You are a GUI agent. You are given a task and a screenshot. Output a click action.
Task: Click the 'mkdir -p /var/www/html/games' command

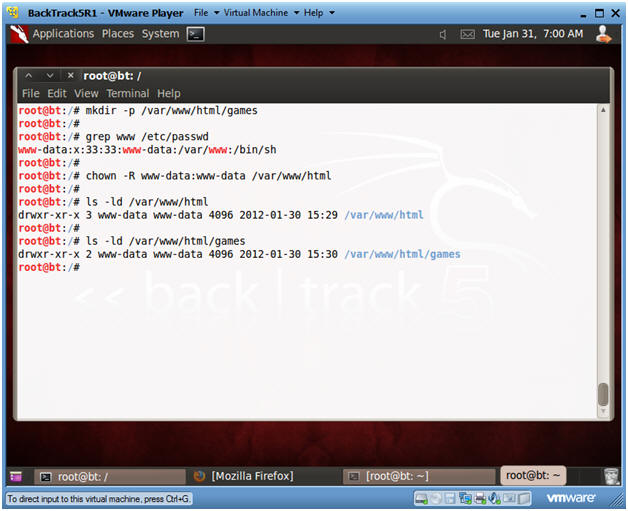point(171,111)
